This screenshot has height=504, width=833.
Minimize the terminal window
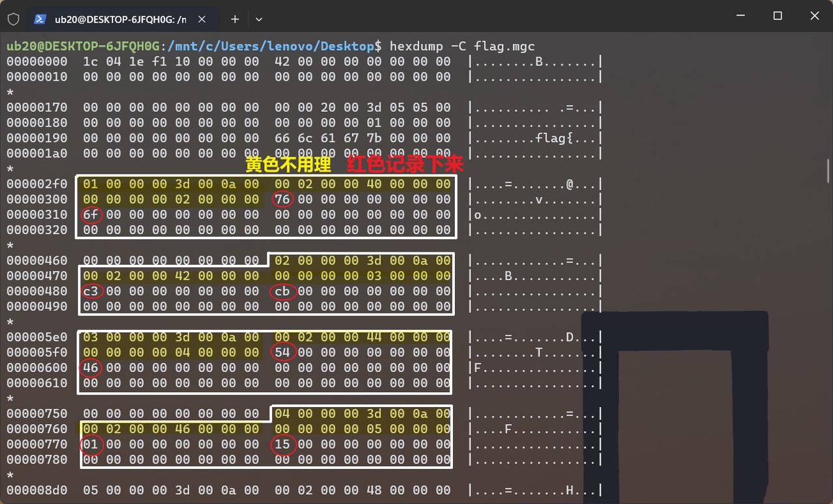pyautogui.click(x=740, y=16)
